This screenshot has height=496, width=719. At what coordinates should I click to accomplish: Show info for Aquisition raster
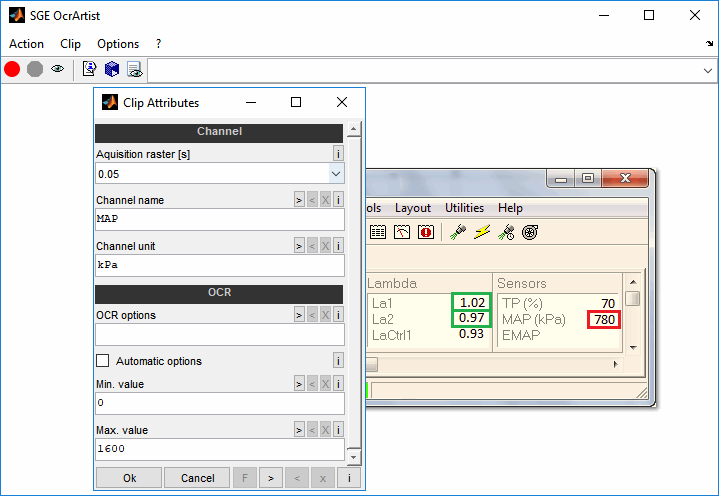tap(338, 154)
